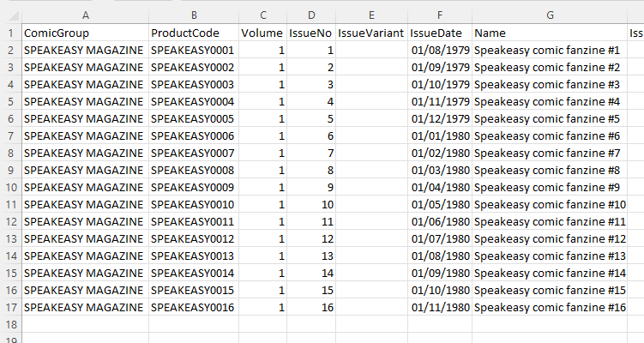Select row 1 header
This screenshot has height=343, width=644.
pos(10,33)
